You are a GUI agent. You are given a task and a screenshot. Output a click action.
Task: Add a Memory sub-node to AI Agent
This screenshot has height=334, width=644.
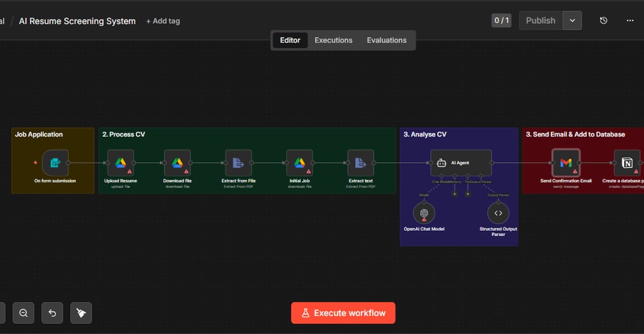pos(454,194)
